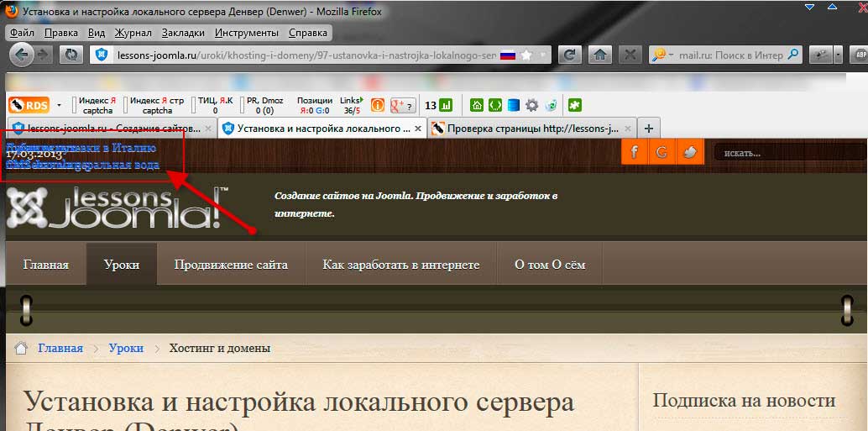This screenshot has width=868, height=431.
Task: Click the Twitter bird icon in site header
Action: pyautogui.click(x=690, y=152)
